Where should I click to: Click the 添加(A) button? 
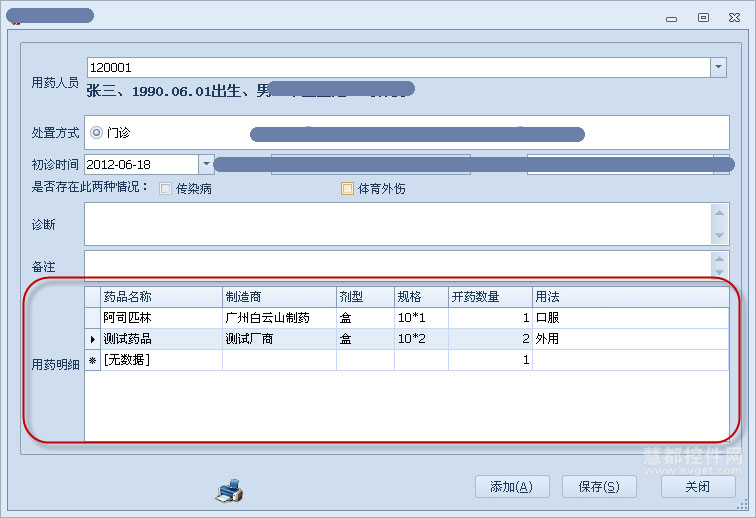click(512, 487)
